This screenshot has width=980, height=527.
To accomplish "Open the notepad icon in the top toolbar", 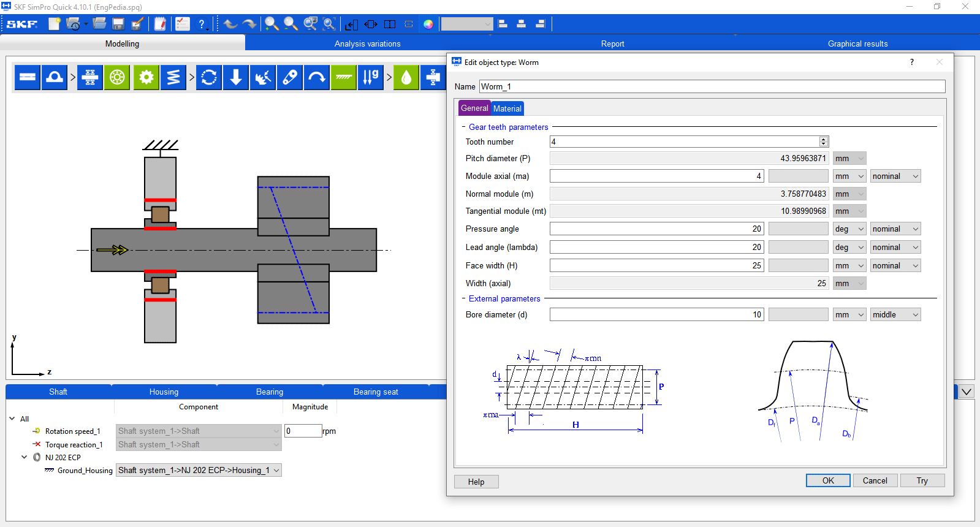I will (161, 24).
